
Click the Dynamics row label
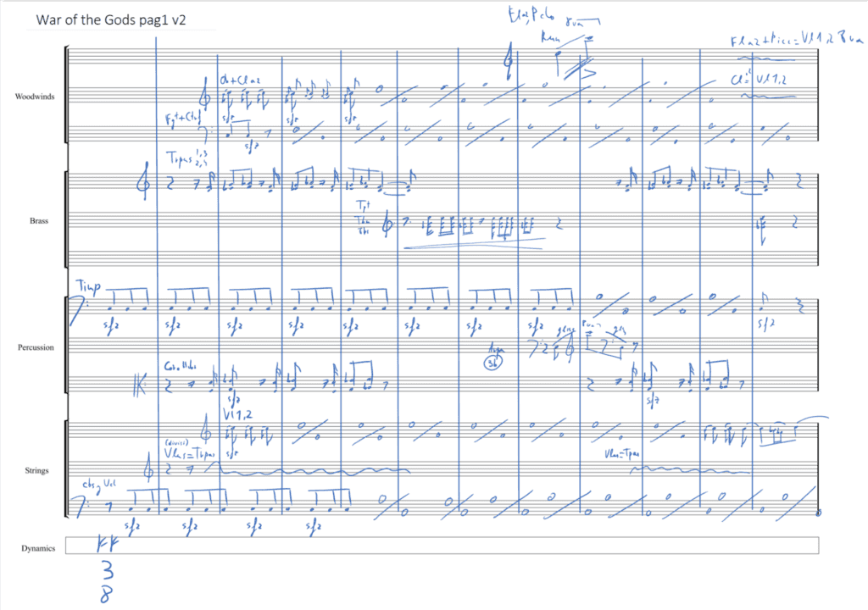pos(38,548)
